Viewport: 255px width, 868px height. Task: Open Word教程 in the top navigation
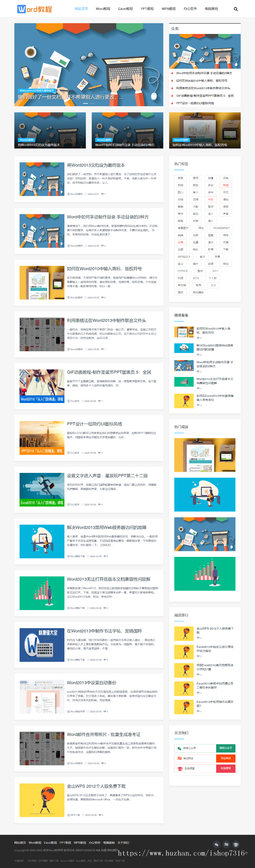[x=103, y=9]
